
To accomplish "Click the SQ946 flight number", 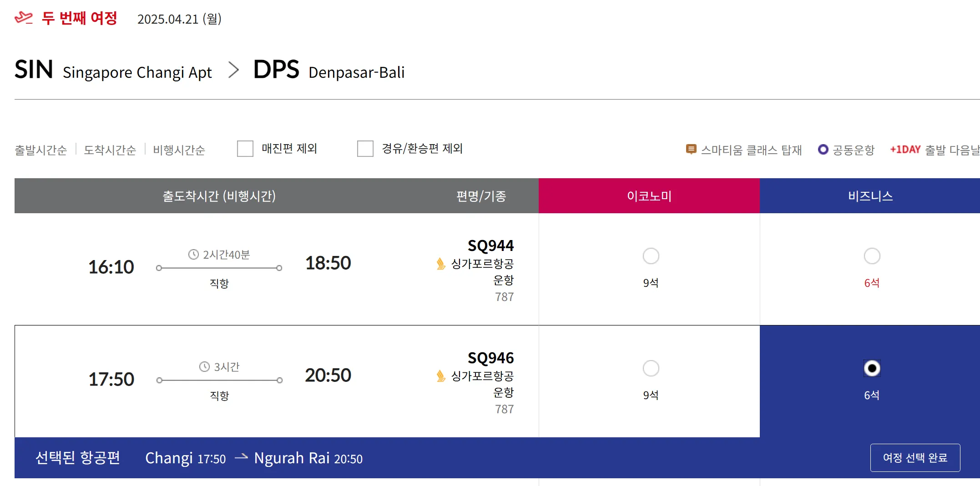I will (x=490, y=358).
